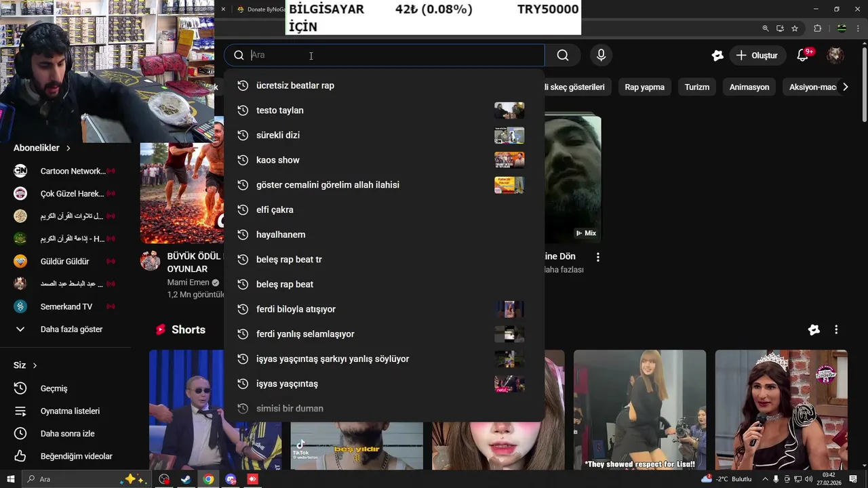Click Windows taskbar search box
The image size is (868, 488).
tap(88, 479)
